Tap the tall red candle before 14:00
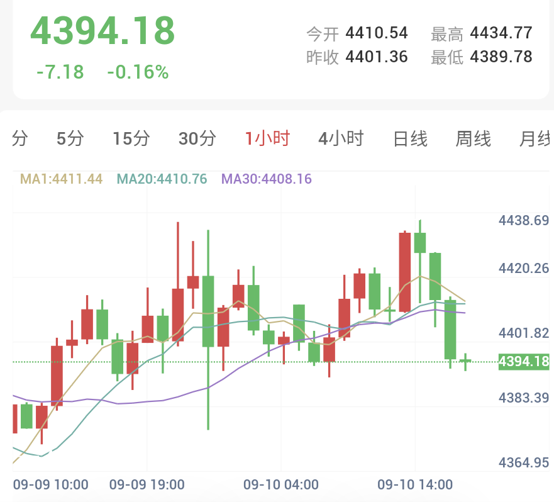This screenshot has width=554, height=502. [405, 272]
